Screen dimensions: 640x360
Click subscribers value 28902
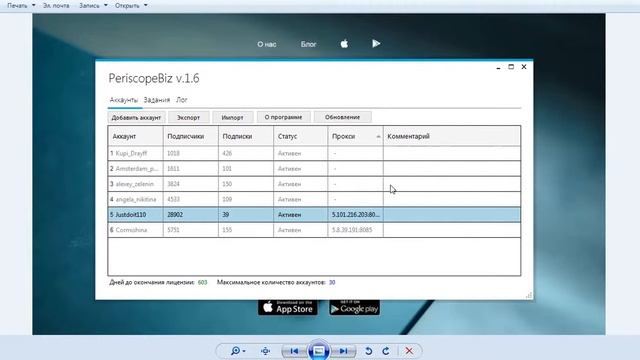tap(175, 215)
